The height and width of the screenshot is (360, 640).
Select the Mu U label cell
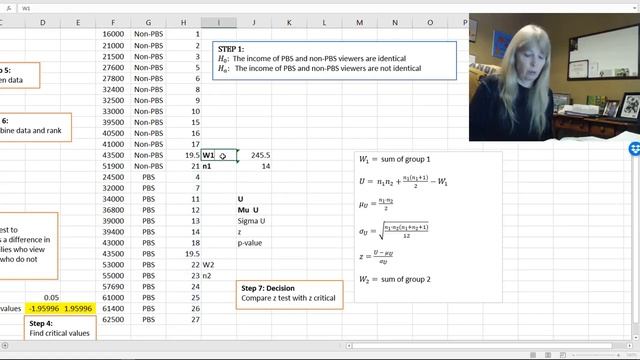[x=254, y=210]
